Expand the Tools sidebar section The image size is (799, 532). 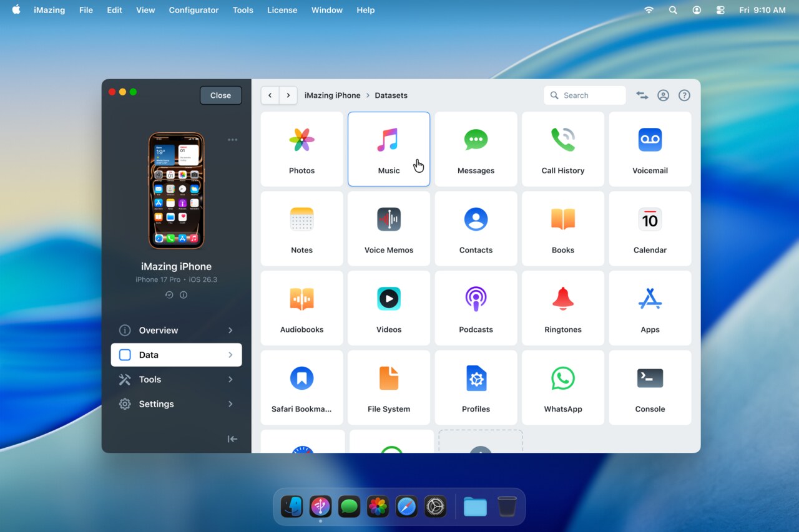click(x=176, y=379)
